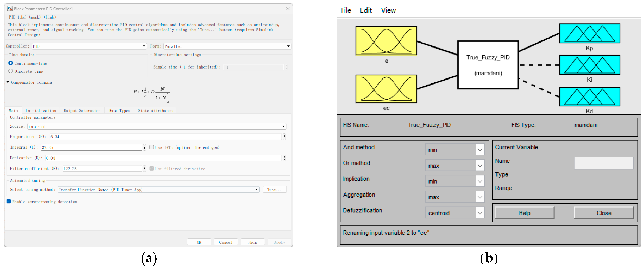Open the And method dropdown
The height and width of the screenshot is (268, 644).
[x=455, y=150]
